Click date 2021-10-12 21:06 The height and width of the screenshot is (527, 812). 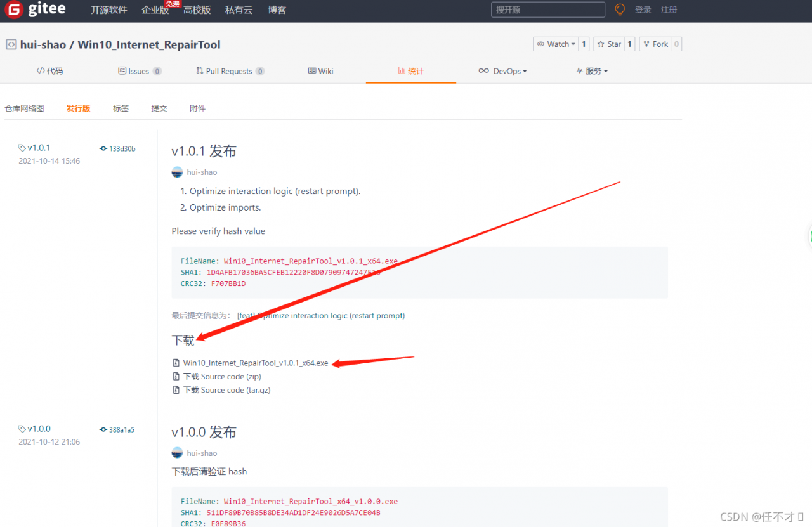(x=49, y=442)
